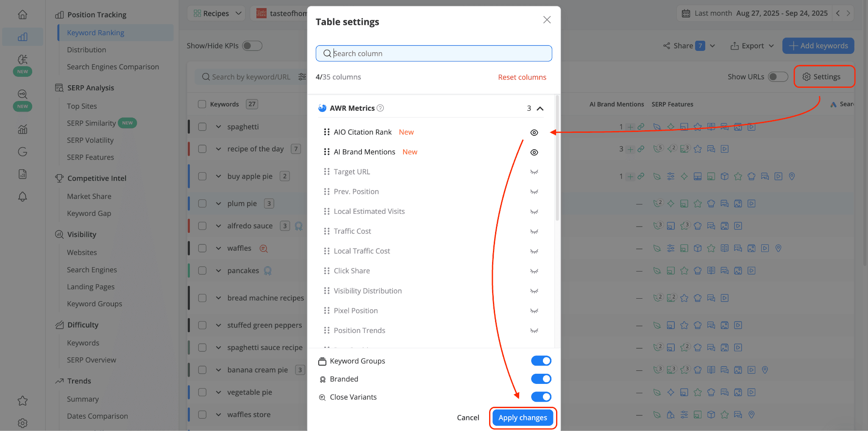Open the favorites star icon in the sidebar
868x431 pixels.
tap(22, 401)
